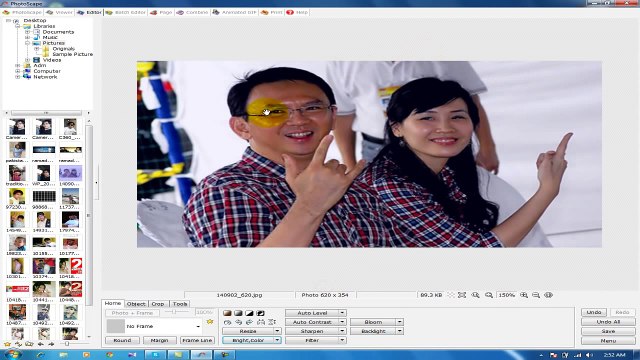
Task: Switch to the Tools tab
Action: coord(180,304)
